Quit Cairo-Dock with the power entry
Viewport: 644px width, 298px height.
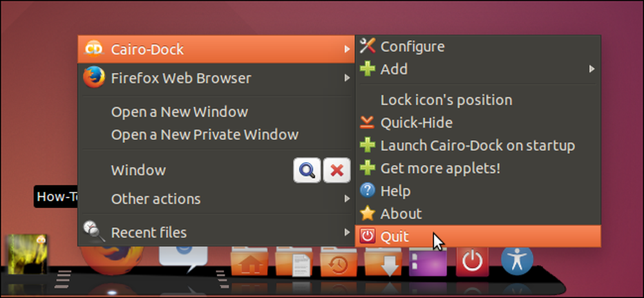point(478,236)
